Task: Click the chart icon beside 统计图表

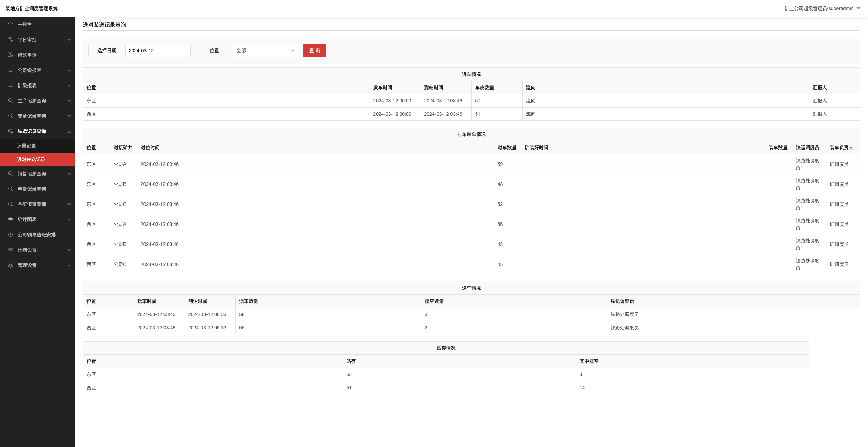Action: click(11, 219)
